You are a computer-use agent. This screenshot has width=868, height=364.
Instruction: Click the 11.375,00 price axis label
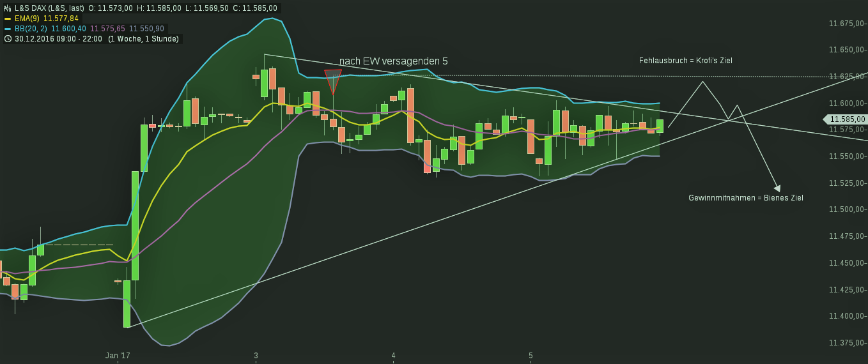click(846, 343)
